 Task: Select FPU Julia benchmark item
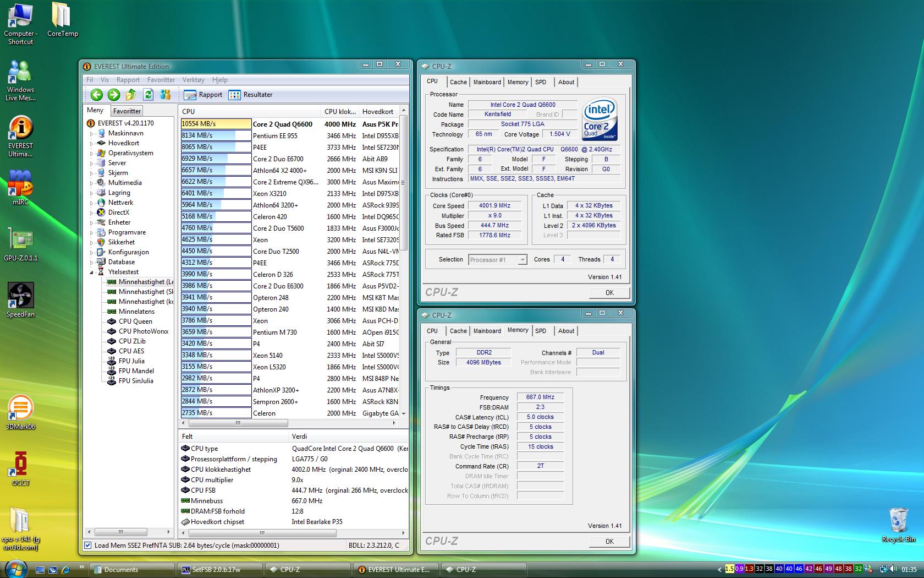(131, 361)
